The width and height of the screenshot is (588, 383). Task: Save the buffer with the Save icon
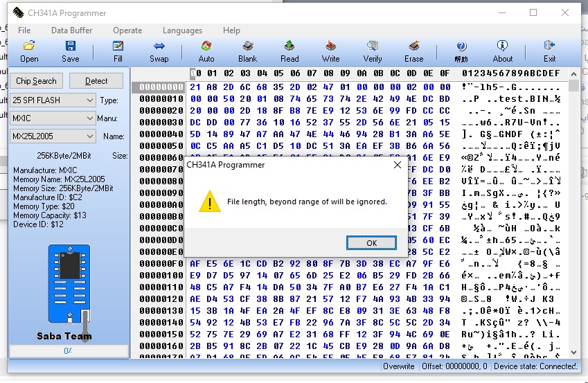click(x=70, y=52)
